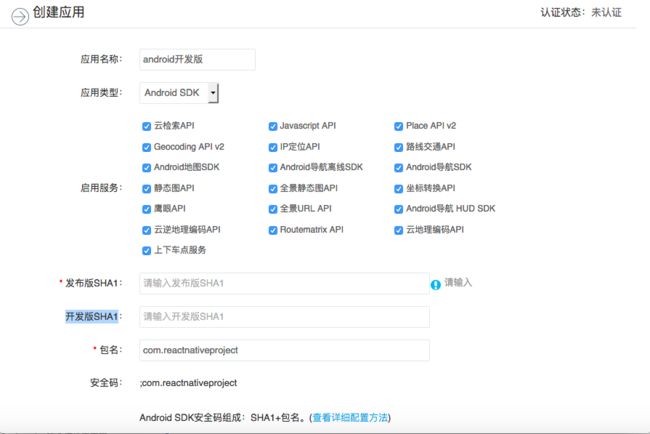Disable the 云逆地理编码API checkbox
Viewport: 650px width, 434px height.
click(x=146, y=230)
